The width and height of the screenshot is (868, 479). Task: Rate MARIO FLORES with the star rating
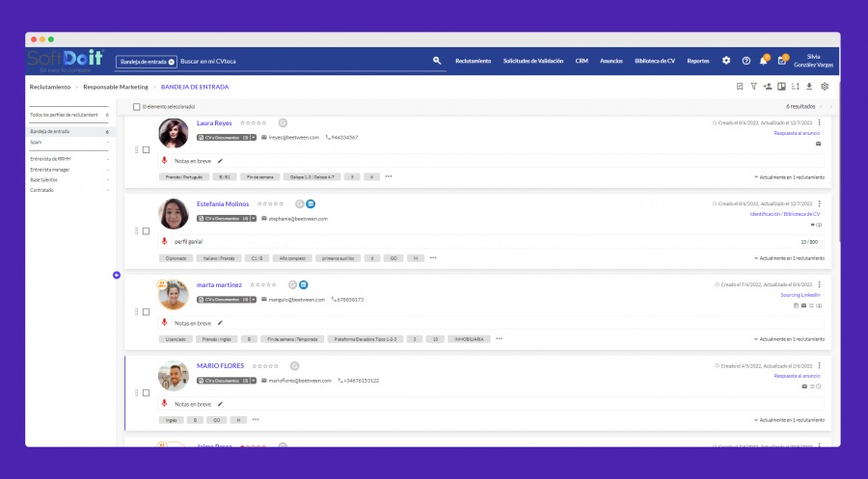(265, 365)
